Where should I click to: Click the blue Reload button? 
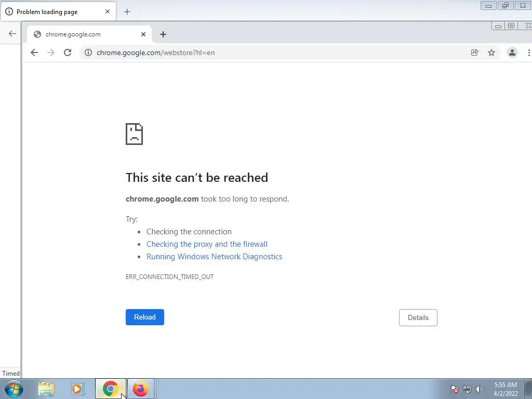coord(145,317)
